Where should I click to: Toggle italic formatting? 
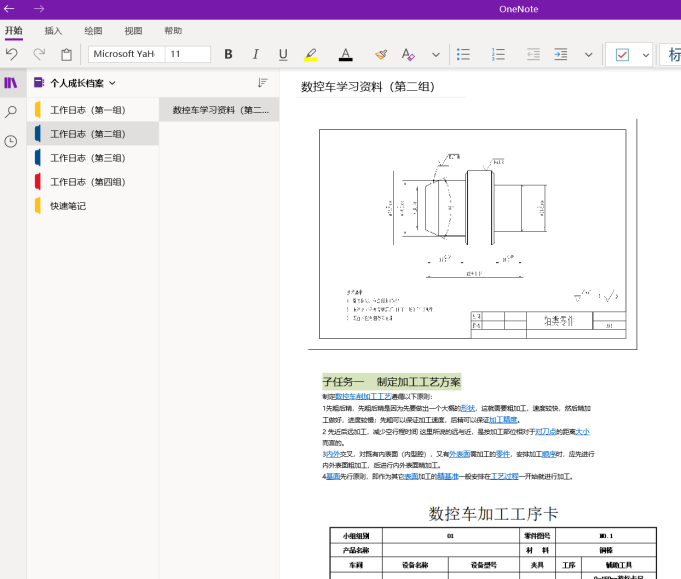pos(256,54)
